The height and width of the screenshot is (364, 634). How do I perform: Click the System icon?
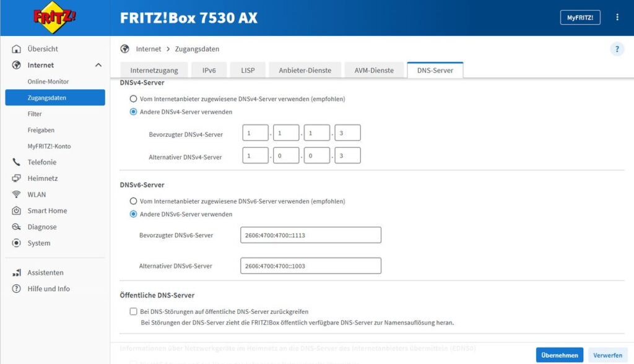pyautogui.click(x=16, y=243)
